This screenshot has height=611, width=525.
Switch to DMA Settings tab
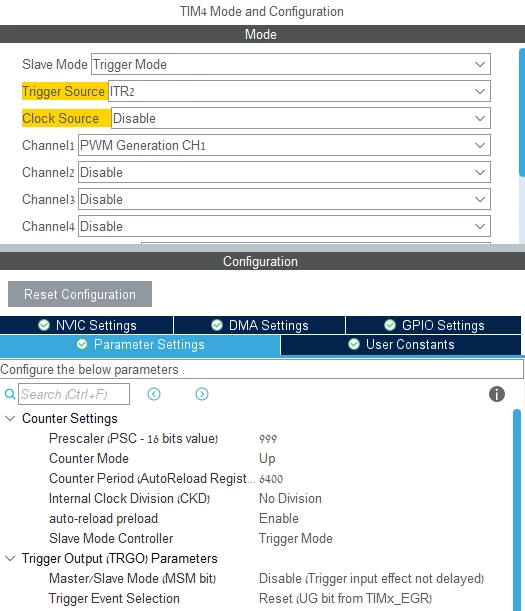click(x=260, y=325)
